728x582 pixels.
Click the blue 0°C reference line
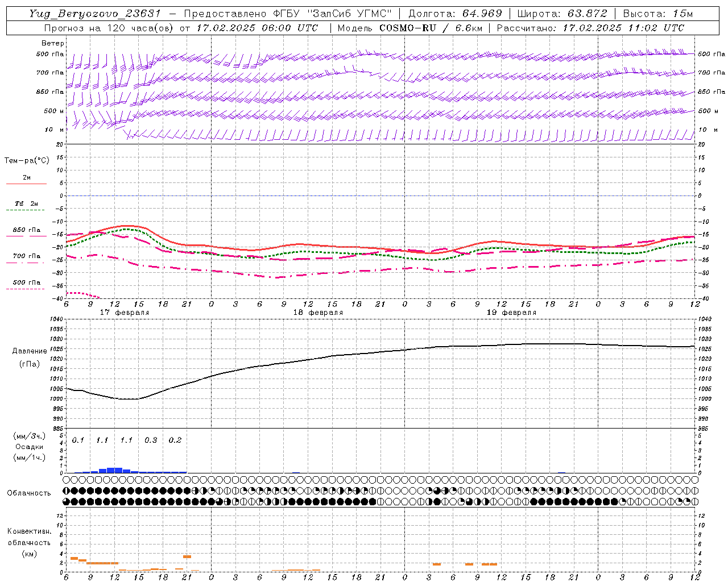[380, 196]
